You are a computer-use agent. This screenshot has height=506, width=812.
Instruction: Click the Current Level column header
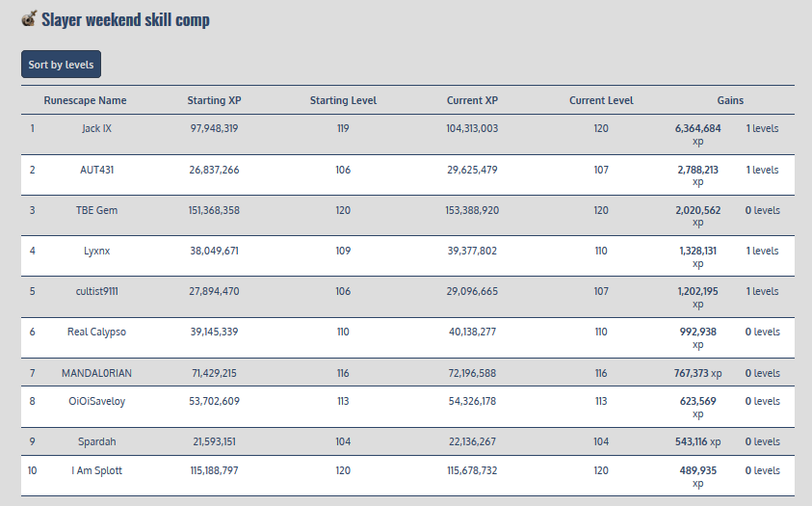click(x=601, y=100)
